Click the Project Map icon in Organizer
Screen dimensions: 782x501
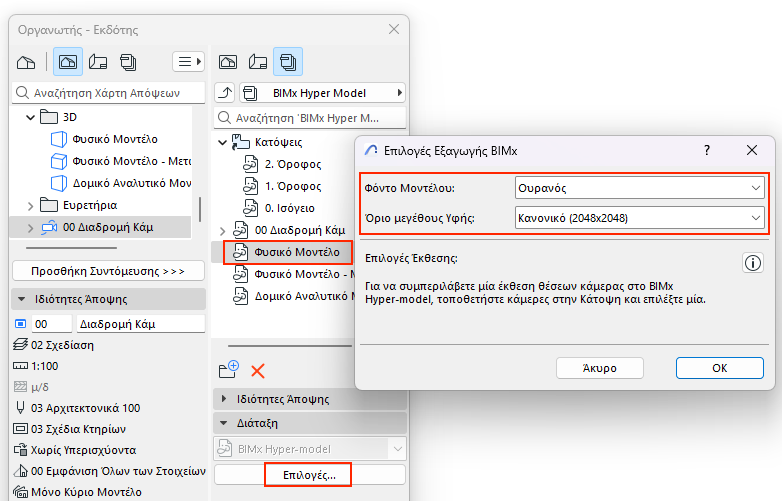point(26,62)
